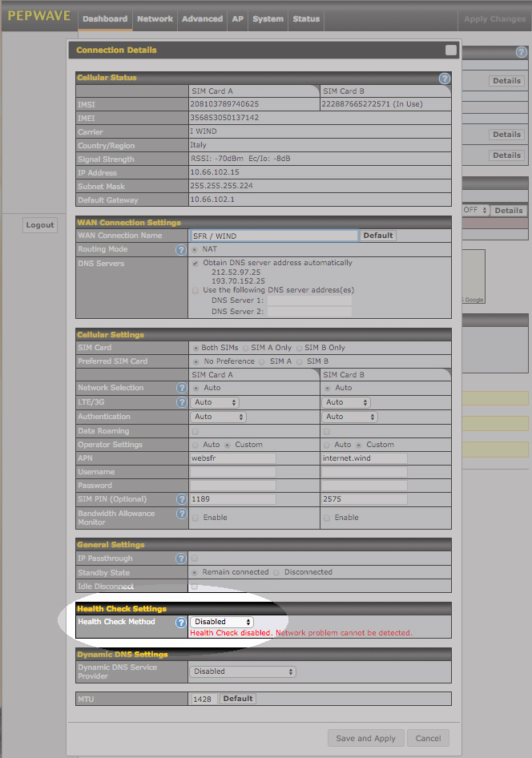The width and height of the screenshot is (532, 758).
Task: Edit the SIM Card A APN field
Action: coord(233,458)
